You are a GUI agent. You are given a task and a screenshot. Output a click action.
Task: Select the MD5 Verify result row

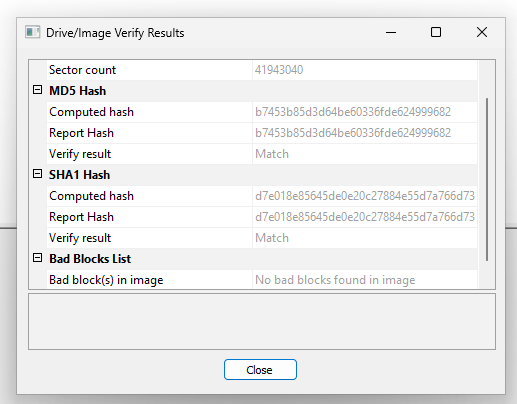click(262, 154)
